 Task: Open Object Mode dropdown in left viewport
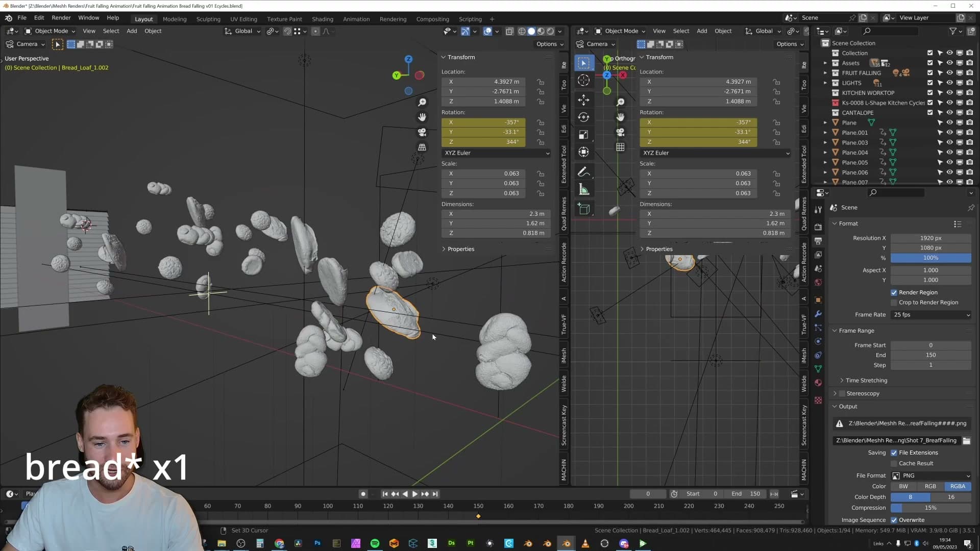pos(50,31)
